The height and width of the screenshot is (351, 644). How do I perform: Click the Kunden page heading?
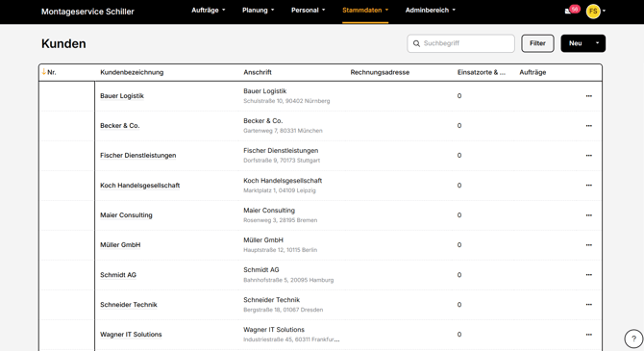pos(63,43)
